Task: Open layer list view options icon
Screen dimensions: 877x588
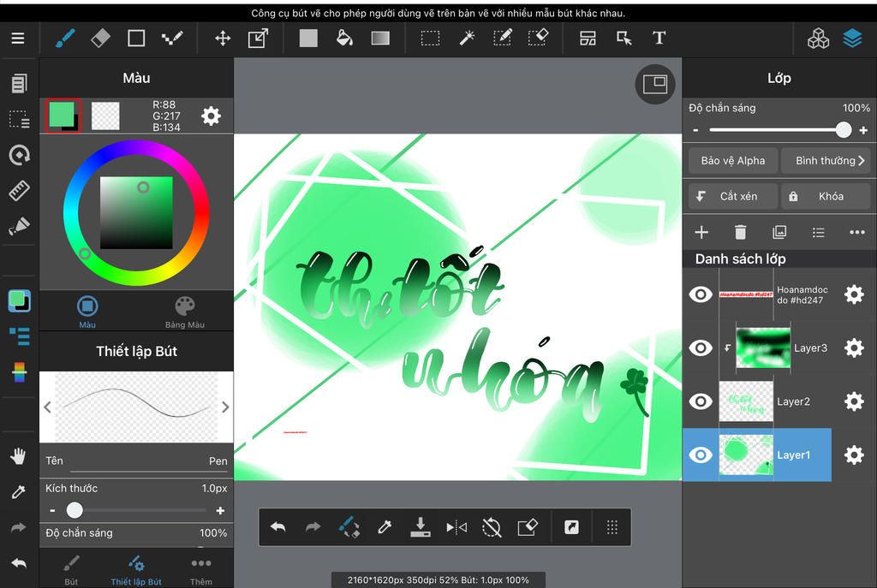Action: [x=818, y=232]
